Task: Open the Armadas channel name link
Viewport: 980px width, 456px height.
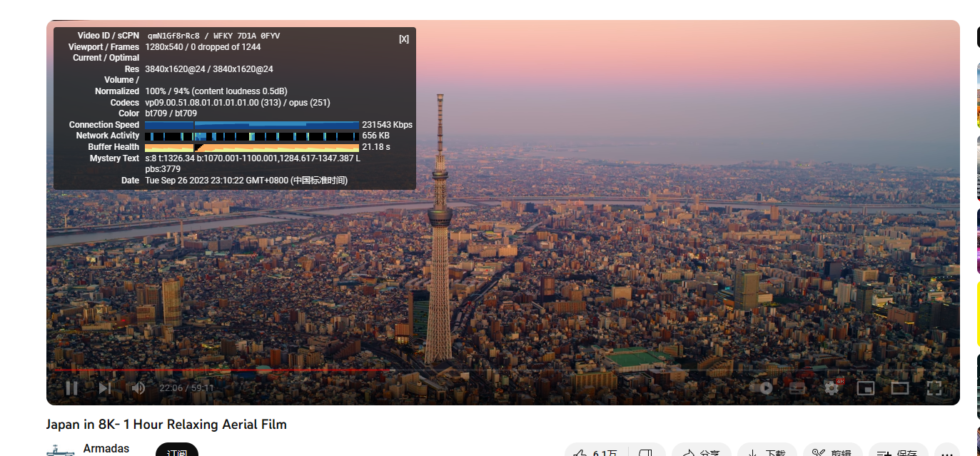Action: [x=106, y=448]
